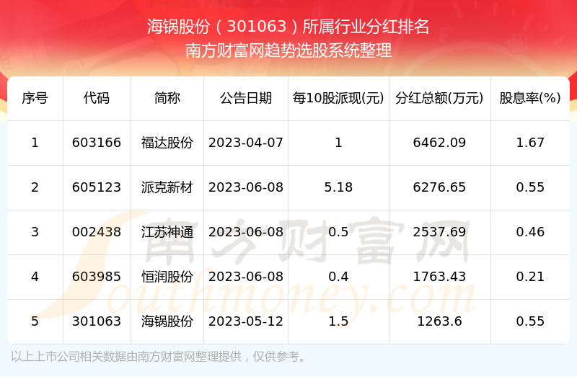Click the 2023-04-07 announcement date

pos(246,143)
